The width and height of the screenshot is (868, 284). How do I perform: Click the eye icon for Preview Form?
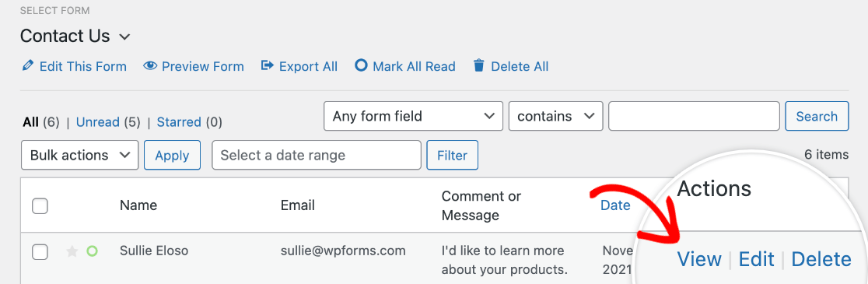coord(149,66)
